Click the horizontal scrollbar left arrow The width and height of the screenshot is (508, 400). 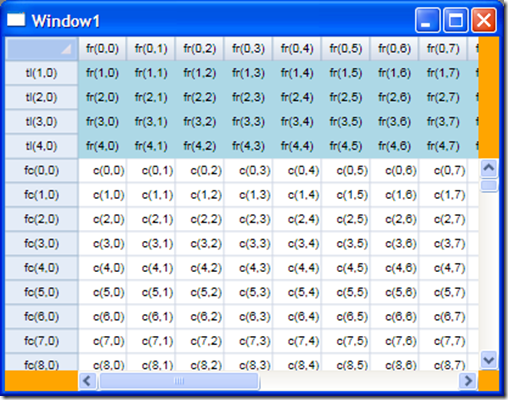88,381
